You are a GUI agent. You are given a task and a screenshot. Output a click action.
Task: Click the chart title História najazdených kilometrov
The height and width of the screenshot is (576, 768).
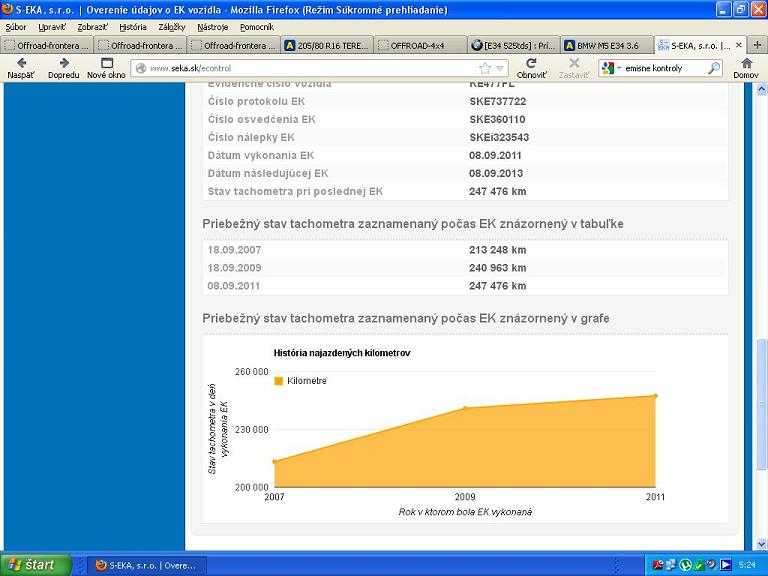click(342, 353)
